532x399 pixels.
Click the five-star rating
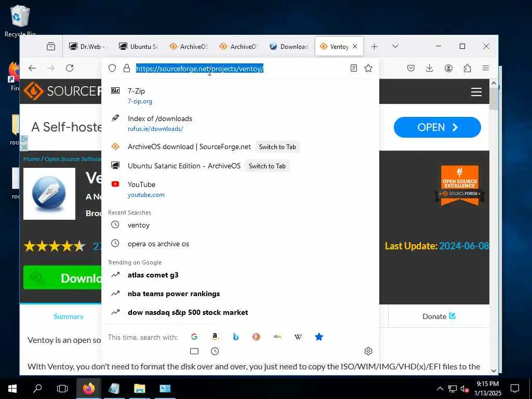click(55, 246)
